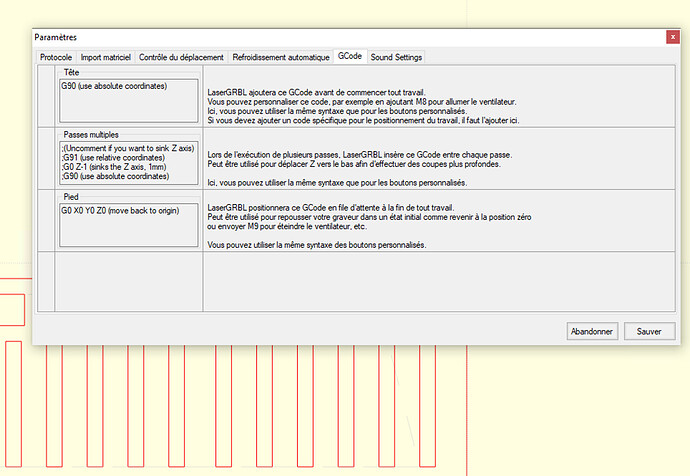690x476 pixels.
Task: Click the 'Pied' group label
Action: point(71,197)
